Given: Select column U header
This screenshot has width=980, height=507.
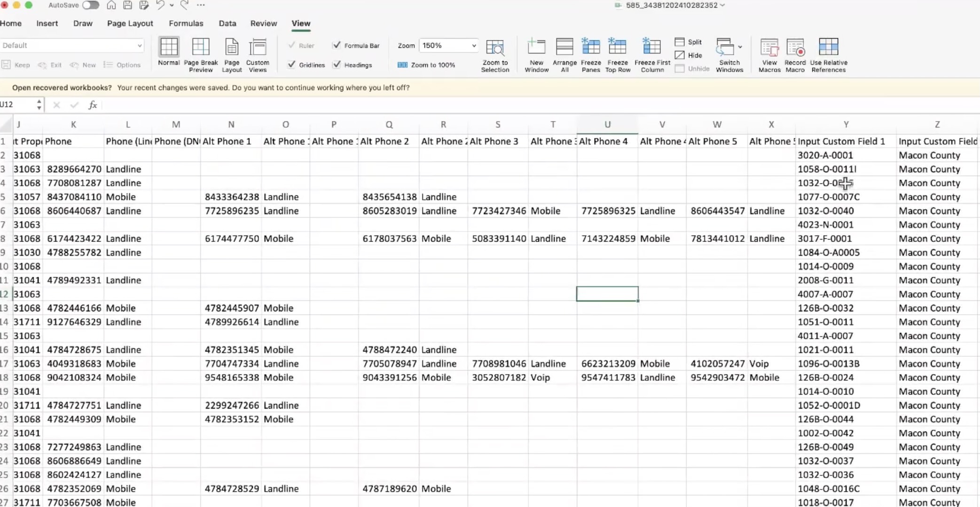Looking at the screenshot, I should 607,125.
